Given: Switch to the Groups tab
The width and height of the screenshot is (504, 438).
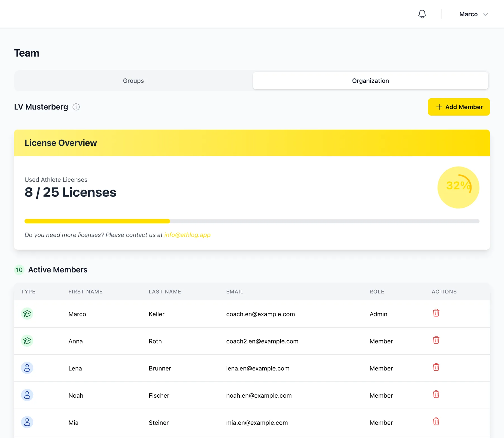Looking at the screenshot, I should [133, 81].
